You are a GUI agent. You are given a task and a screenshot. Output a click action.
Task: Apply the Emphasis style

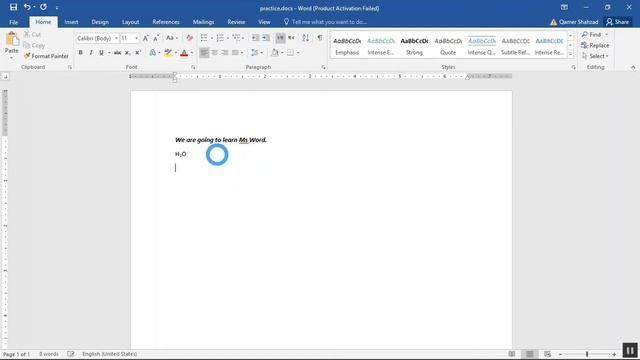[347, 46]
